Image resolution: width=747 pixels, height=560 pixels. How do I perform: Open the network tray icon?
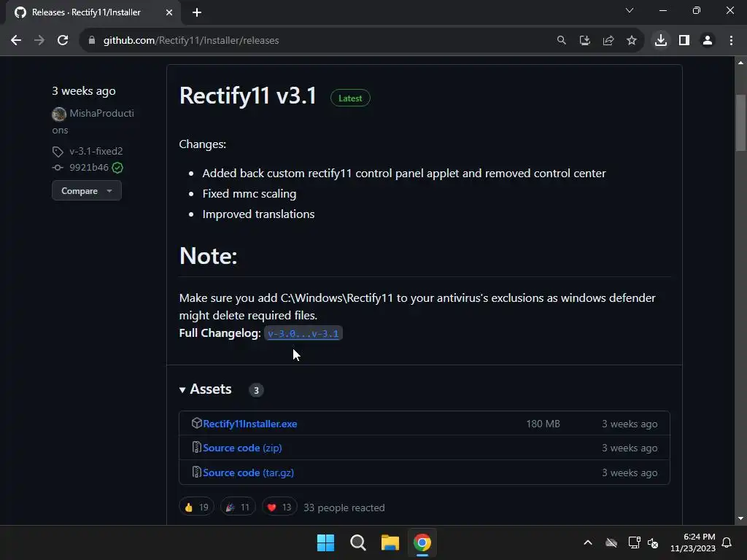pos(634,542)
